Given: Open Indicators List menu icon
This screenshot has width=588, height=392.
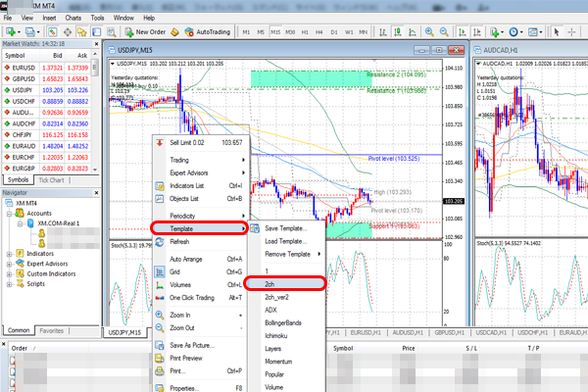Looking at the screenshot, I should 160,186.
